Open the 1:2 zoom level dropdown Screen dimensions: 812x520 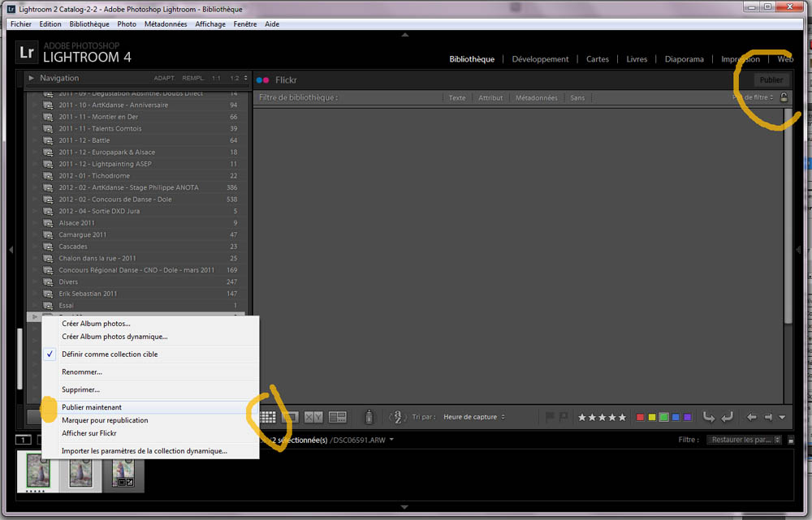(x=239, y=78)
